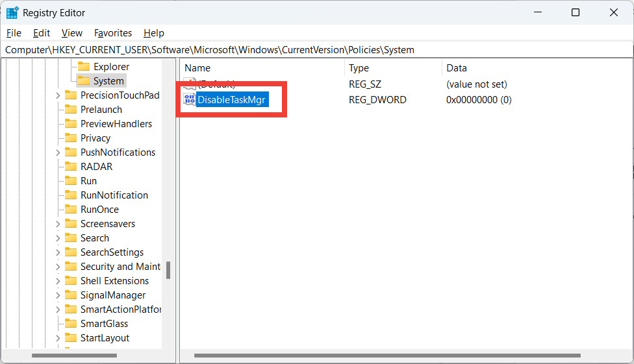Close the Registry Editor window
The height and width of the screenshot is (364, 634).
tap(613, 12)
